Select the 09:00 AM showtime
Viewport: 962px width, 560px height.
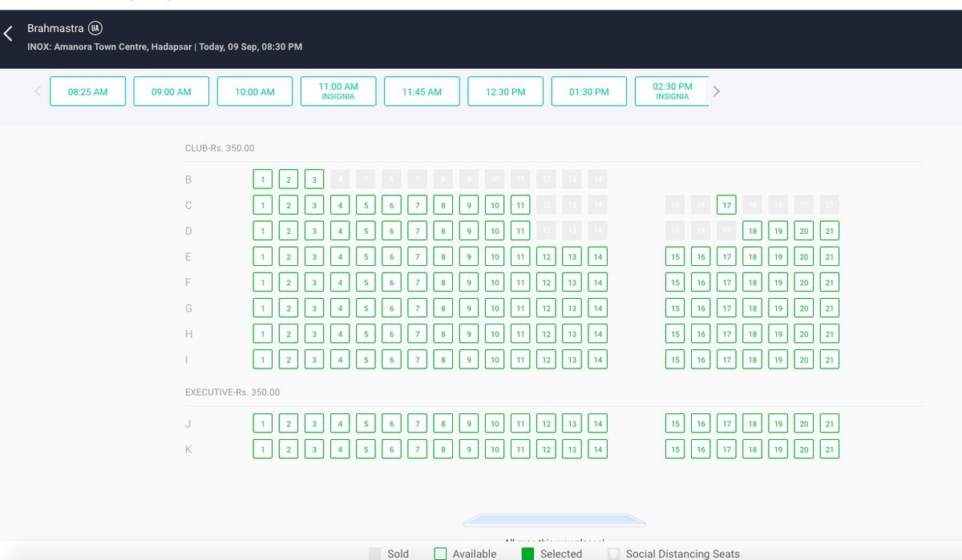[172, 91]
